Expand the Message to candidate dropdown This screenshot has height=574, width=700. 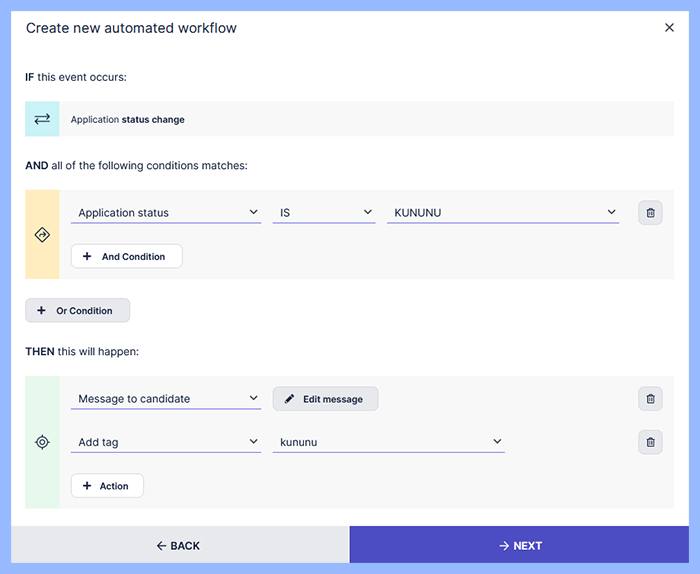(165, 399)
